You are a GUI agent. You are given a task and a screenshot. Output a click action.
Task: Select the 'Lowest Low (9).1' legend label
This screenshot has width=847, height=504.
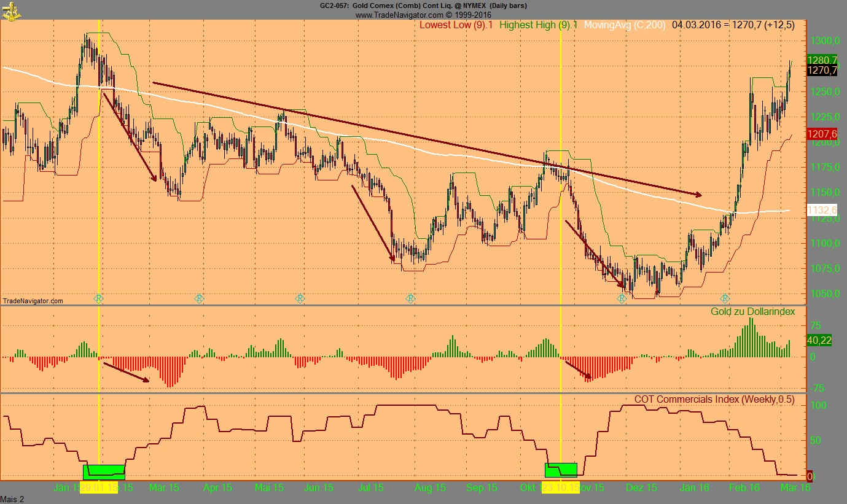(x=456, y=25)
